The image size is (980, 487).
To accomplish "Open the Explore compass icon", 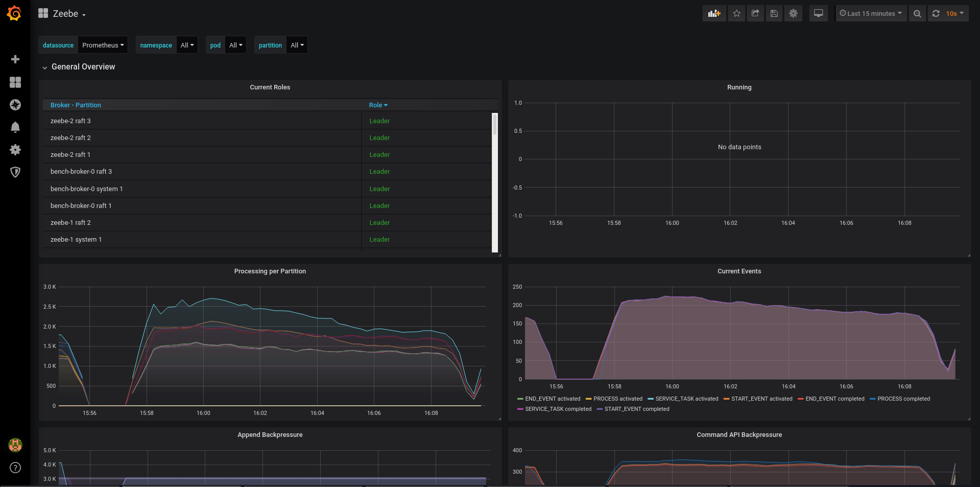I will click(15, 105).
